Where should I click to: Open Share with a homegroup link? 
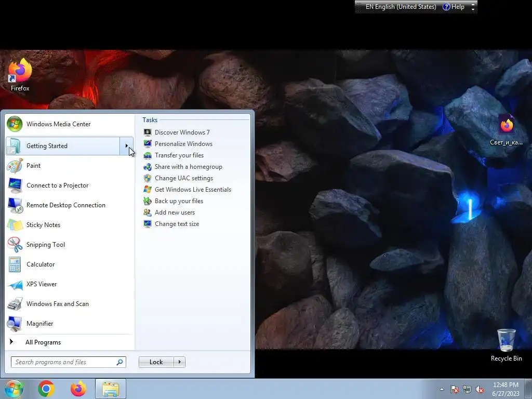(189, 167)
